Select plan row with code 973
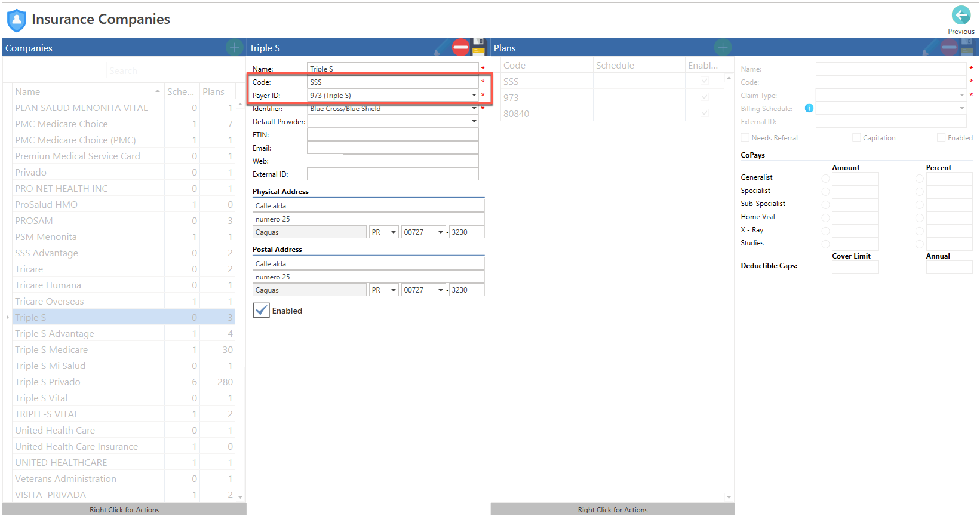Viewport: 980px width, 516px height. pyautogui.click(x=613, y=97)
